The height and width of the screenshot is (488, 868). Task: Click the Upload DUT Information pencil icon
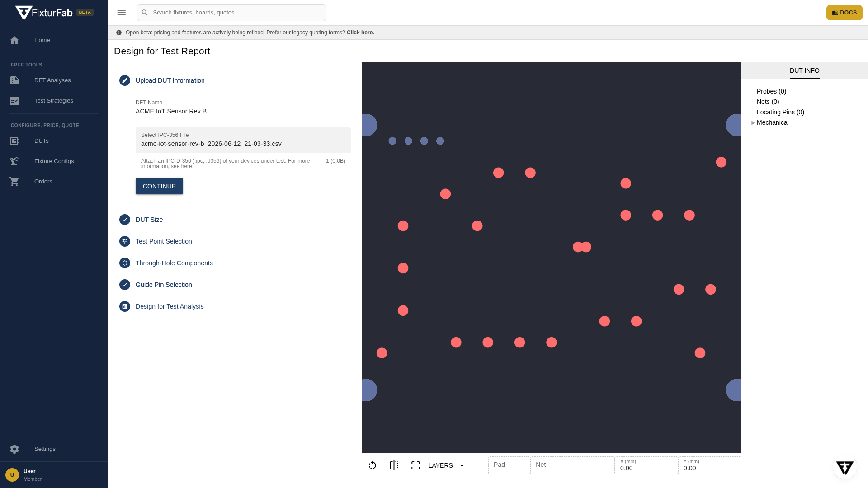coord(125,80)
